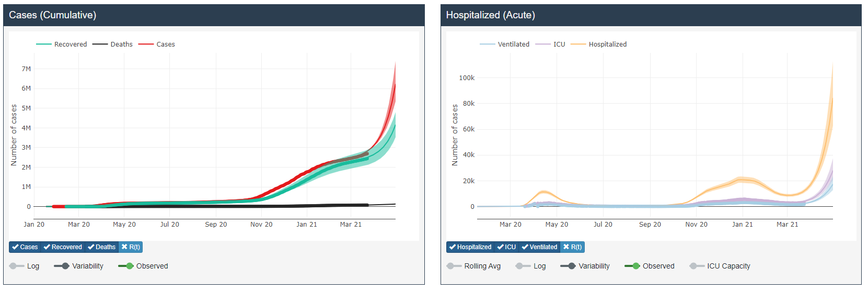Image resolution: width=868 pixels, height=290 pixels.
Task: Enable R(t) in Cases panel
Action: tap(131, 247)
